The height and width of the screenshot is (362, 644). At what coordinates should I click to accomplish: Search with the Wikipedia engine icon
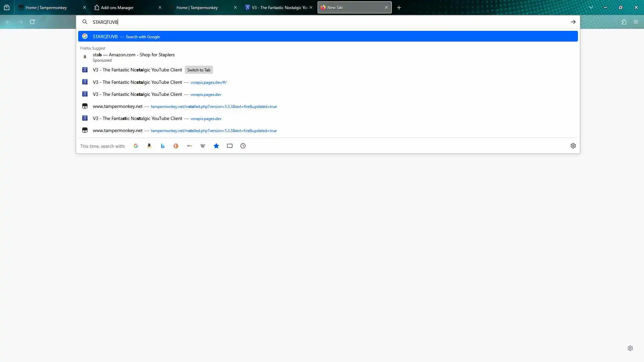(203, 146)
